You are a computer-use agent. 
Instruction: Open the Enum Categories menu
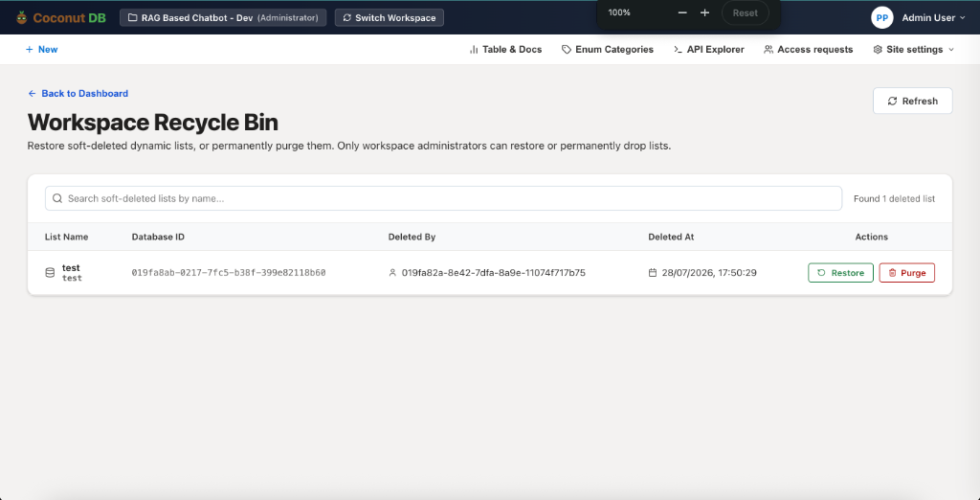point(608,50)
